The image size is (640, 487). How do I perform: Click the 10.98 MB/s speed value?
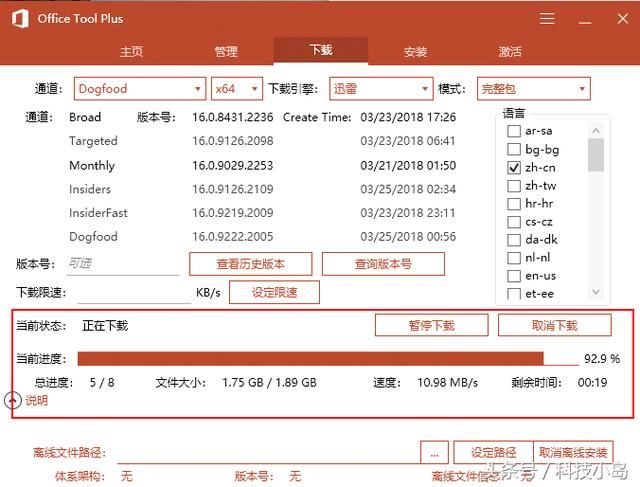tap(447, 382)
